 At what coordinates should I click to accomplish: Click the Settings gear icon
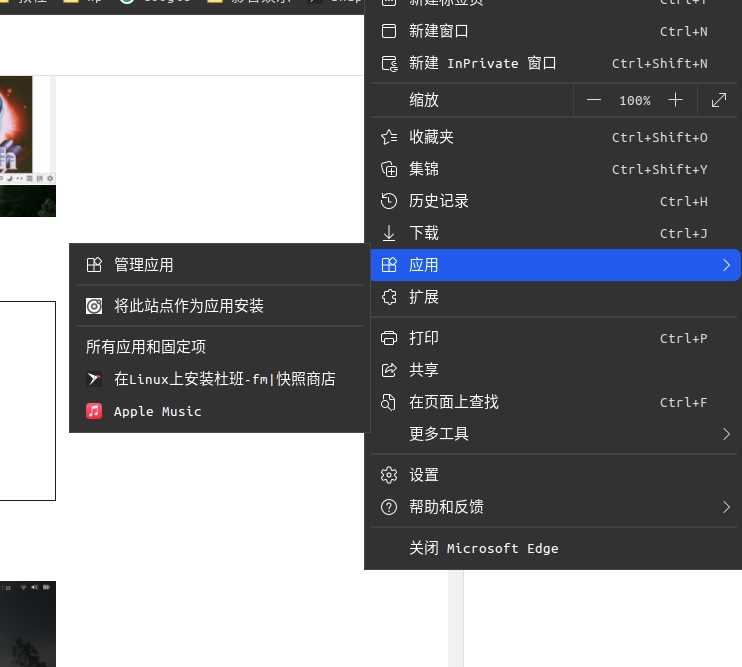click(389, 475)
